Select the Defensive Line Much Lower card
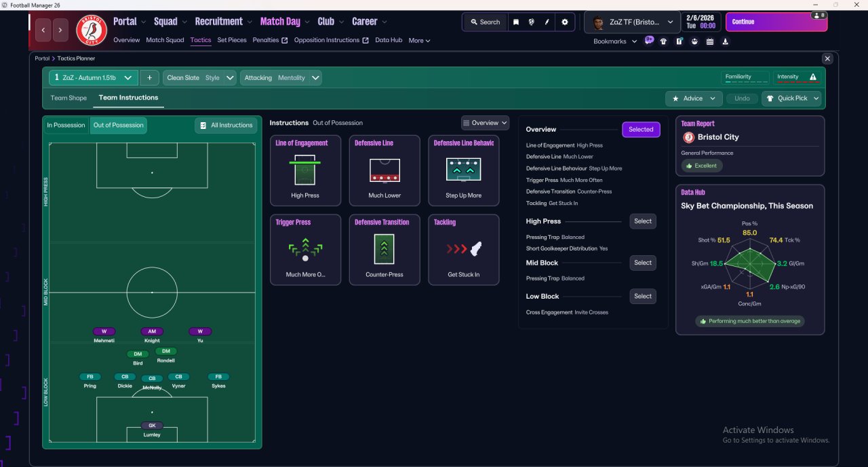The image size is (868, 467). pyautogui.click(x=384, y=170)
